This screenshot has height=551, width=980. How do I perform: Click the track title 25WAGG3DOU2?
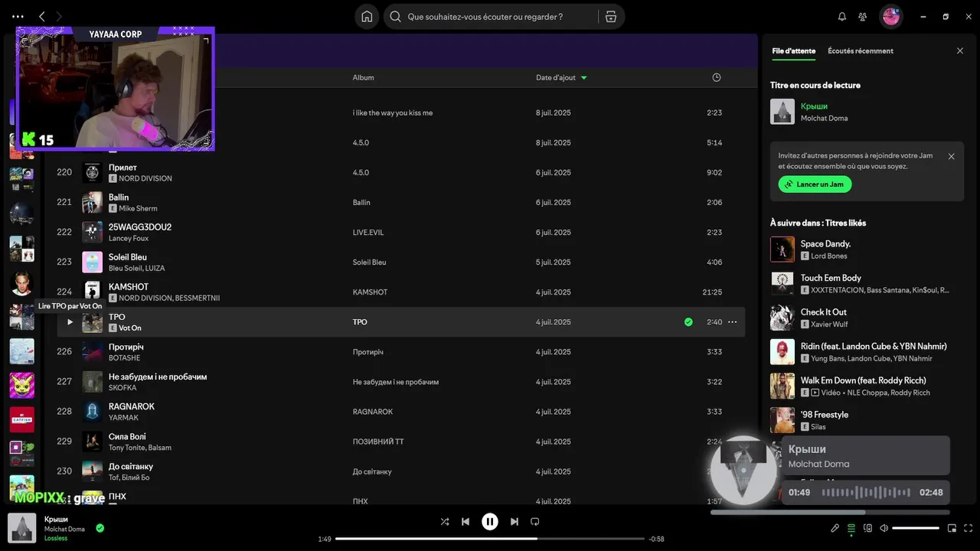pos(140,227)
